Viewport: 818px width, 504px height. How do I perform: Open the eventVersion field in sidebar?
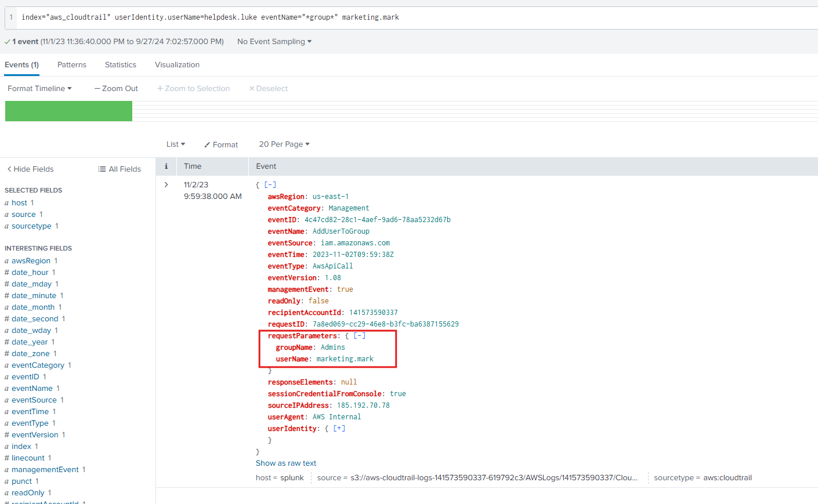coord(35,435)
